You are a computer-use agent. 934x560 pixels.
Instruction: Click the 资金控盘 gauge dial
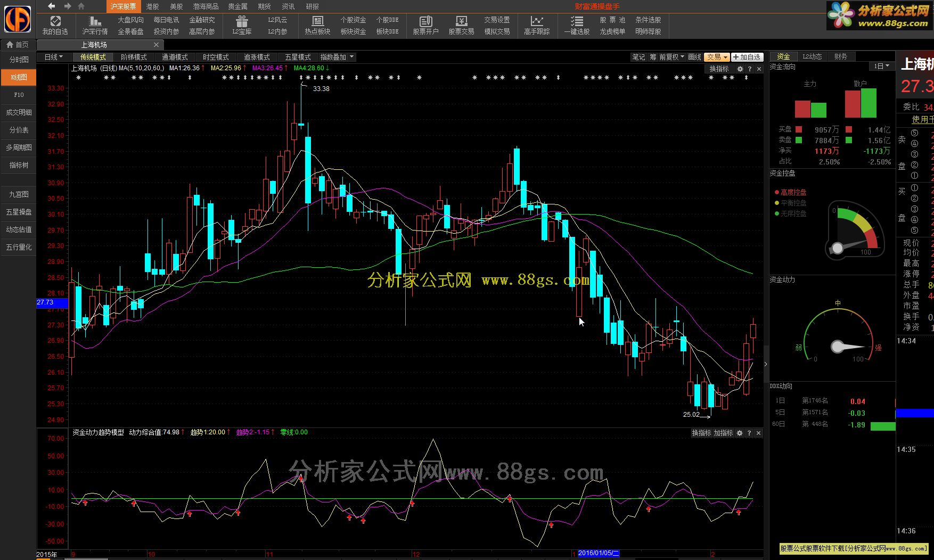tap(855, 230)
